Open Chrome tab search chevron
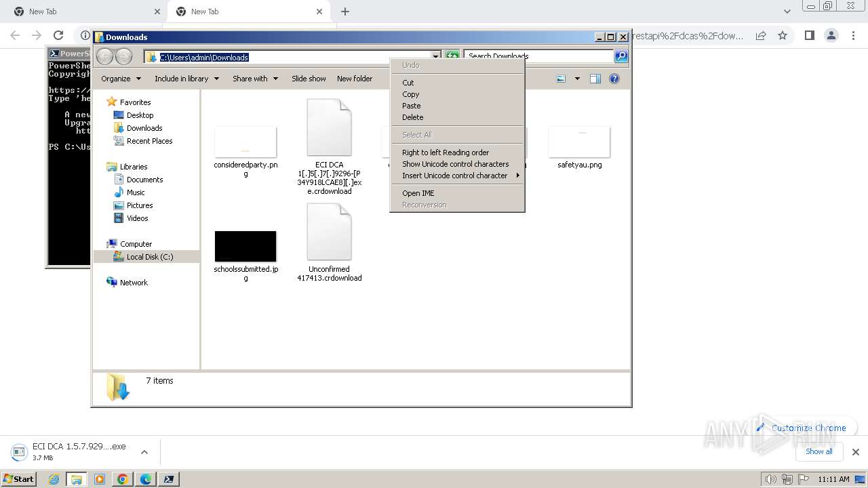This screenshot has height=488, width=868. 787,12
